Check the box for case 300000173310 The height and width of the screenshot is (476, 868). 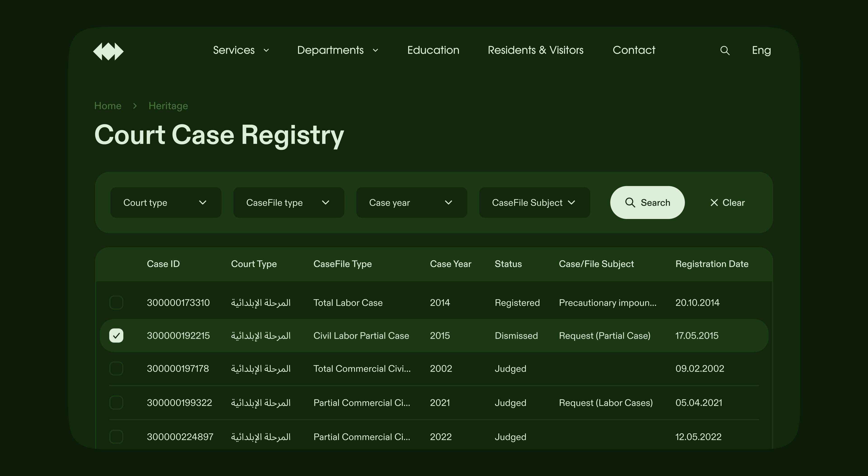click(x=116, y=302)
